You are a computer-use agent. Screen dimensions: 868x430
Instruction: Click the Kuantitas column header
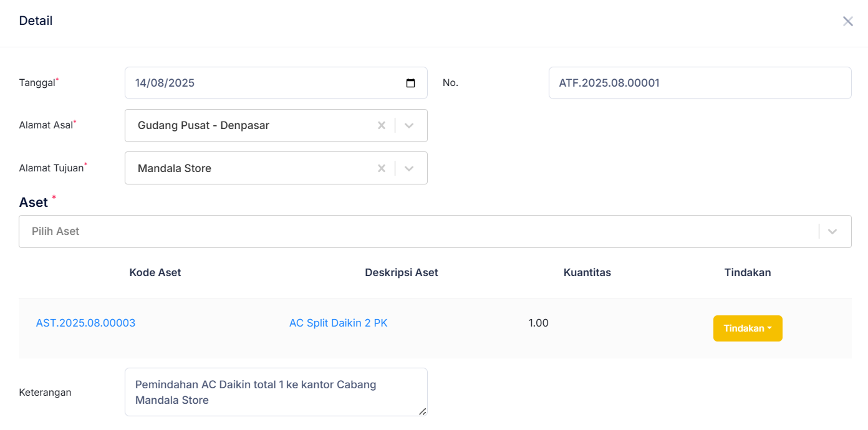coord(587,272)
